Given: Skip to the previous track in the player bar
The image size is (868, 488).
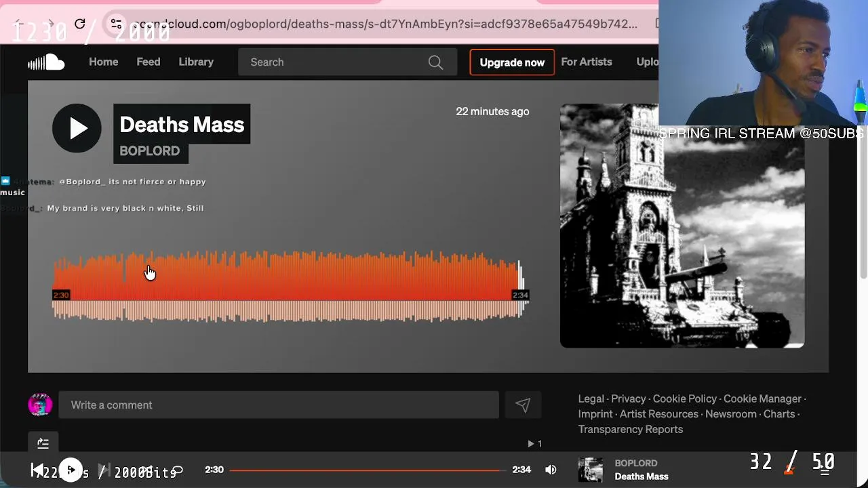Looking at the screenshot, I should tap(37, 470).
